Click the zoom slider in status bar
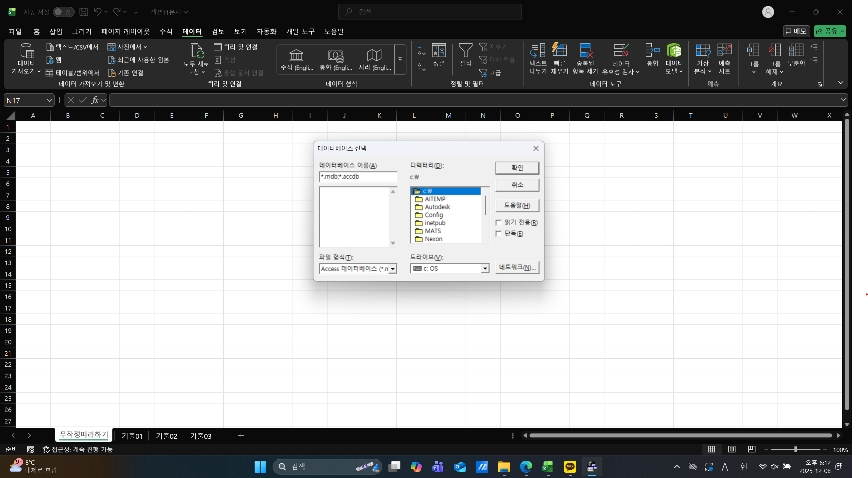The height and width of the screenshot is (478, 868). (795, 450)
